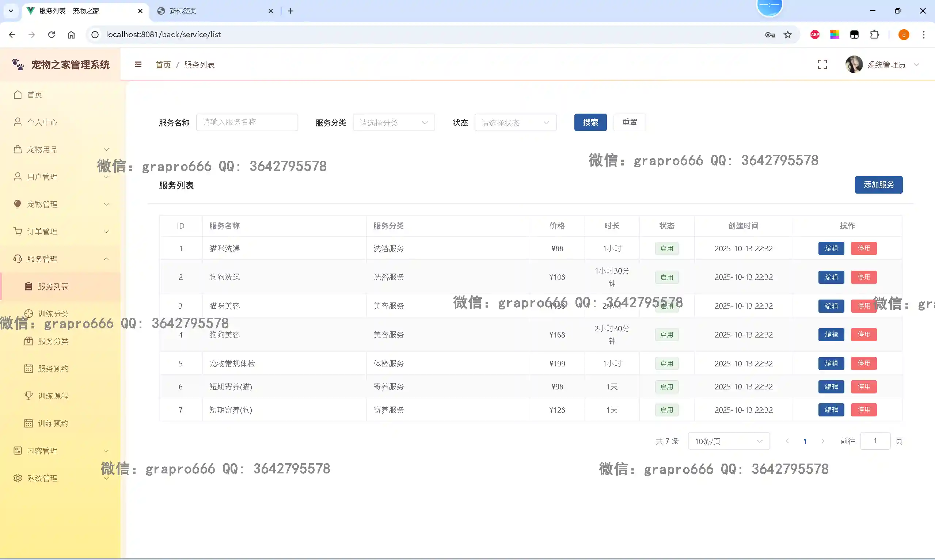Viewport: 935px width, 560px height.
Task: Disable the 猫咪洗澡 service via 停用 button
Action: click(x=863, y=248)
